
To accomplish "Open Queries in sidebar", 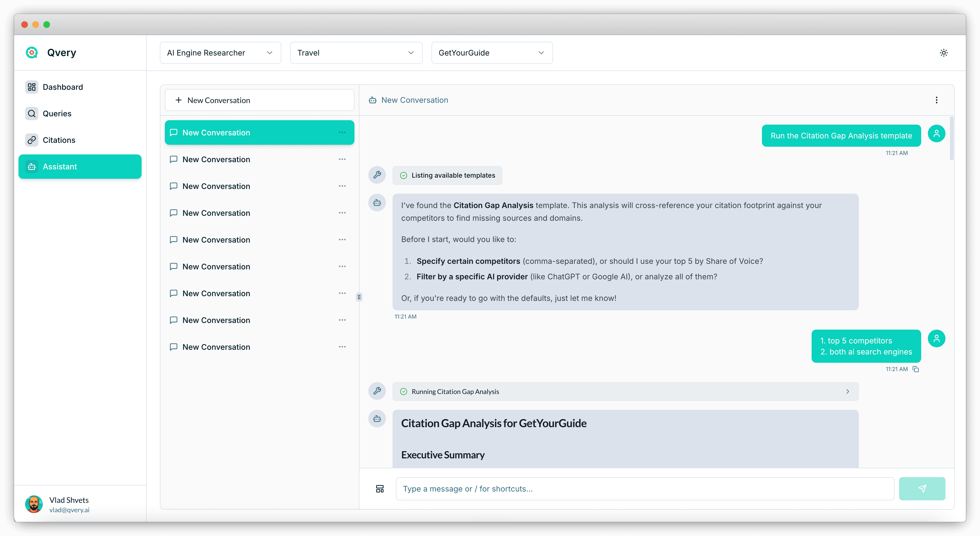I will pos(80,114).
